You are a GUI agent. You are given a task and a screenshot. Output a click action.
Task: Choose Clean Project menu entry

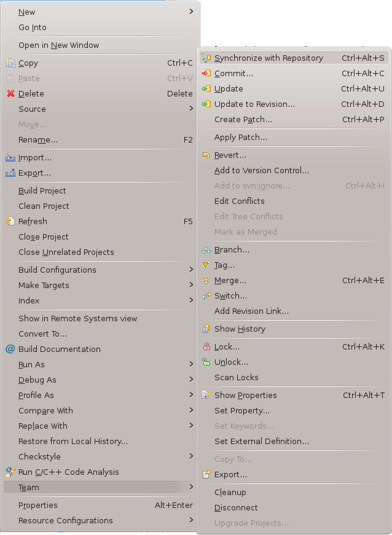point(44,206)
